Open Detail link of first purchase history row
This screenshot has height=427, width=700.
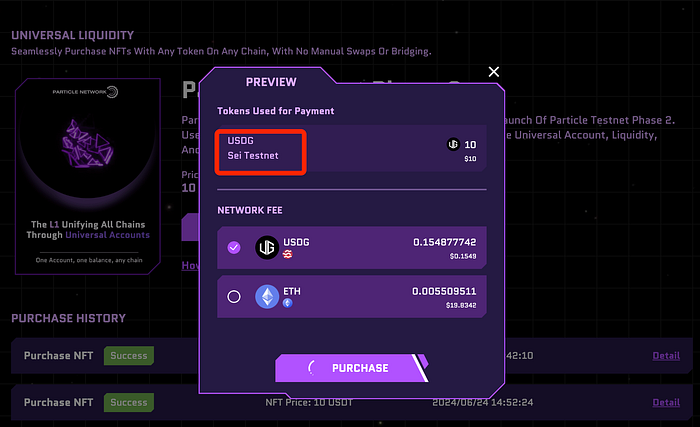666,355
